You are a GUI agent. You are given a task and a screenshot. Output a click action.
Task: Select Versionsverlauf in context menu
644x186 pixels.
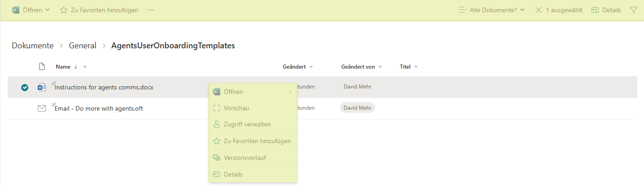pyautogui.click(x=245, y=158)
